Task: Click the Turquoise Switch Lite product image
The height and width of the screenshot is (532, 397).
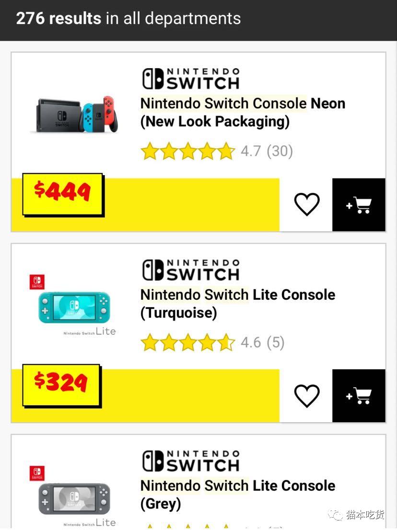Action: click(x=74, y=307)
